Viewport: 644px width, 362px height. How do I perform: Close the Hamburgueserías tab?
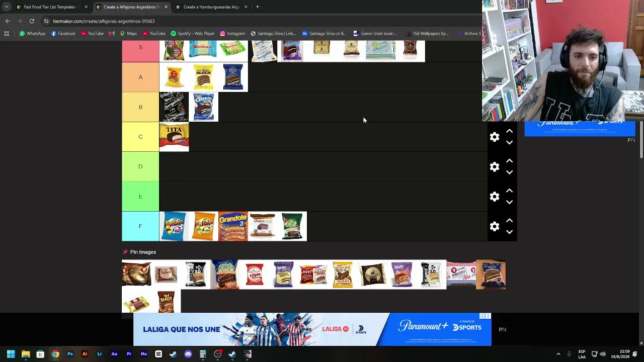[x=246, y=7]
